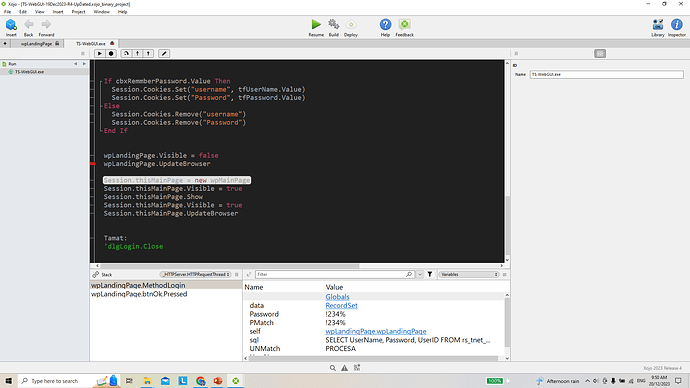
Task: Click the Edit Code pencil icon
Action: coord(164,53)
